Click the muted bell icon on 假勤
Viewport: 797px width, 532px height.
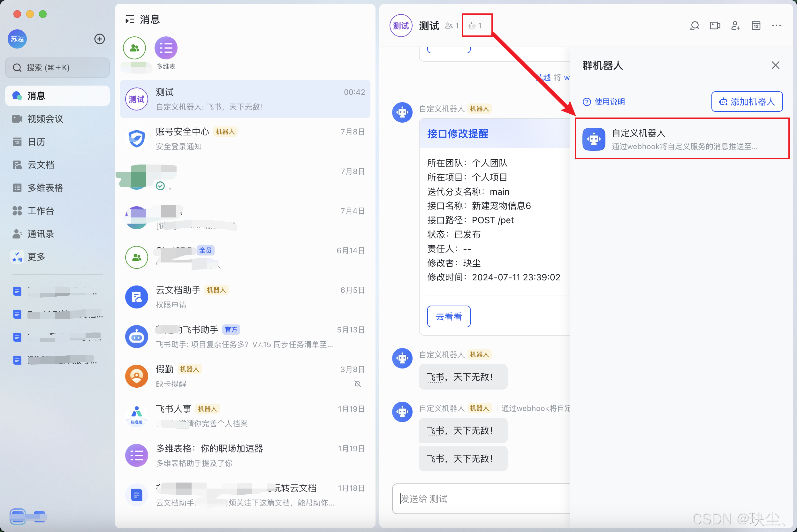pyautogui.click(x=358, y=384)
